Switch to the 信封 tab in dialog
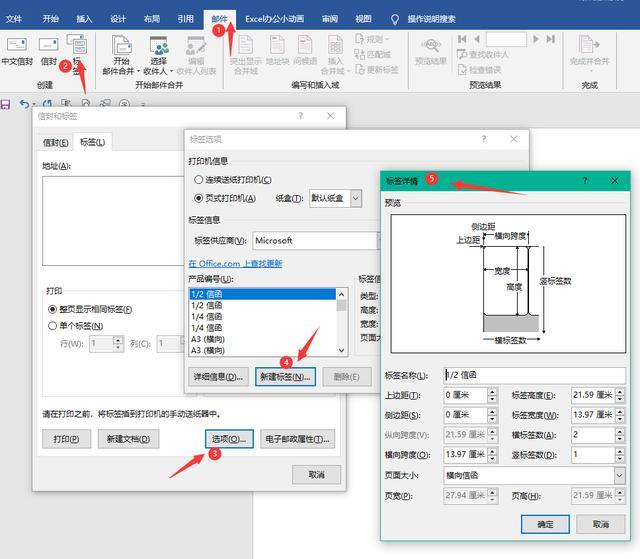The image size is (640, 559). coord(56,142)
